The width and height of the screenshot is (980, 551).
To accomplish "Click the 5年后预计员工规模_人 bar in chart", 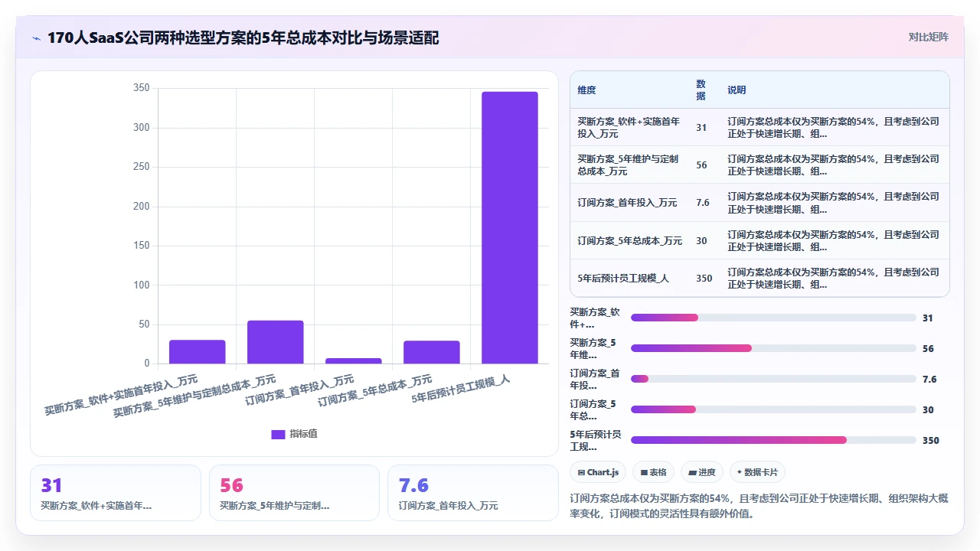I will pyautogui.click(x=510, y=227).
